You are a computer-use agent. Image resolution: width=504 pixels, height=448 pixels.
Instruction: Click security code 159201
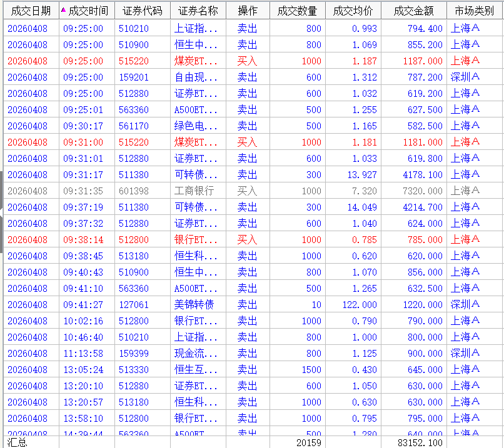(134, 77)
